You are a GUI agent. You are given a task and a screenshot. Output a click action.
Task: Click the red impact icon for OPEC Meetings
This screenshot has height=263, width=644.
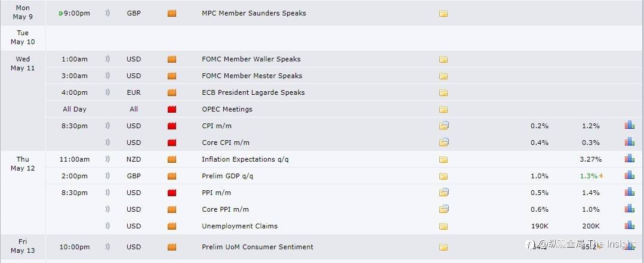coord(172,109)
